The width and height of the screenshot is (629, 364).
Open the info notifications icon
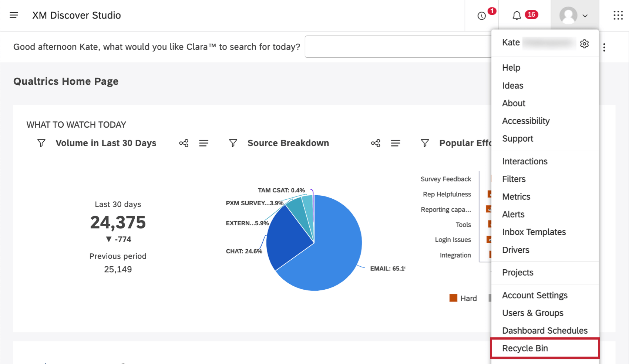pos(481,16)
